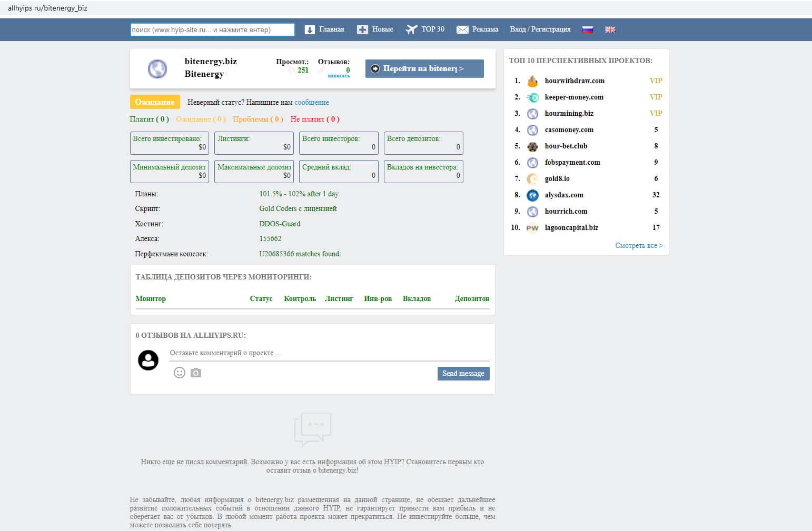Open the Новые menu item
This screenshot has height=531, width=812.
point(375,29)
